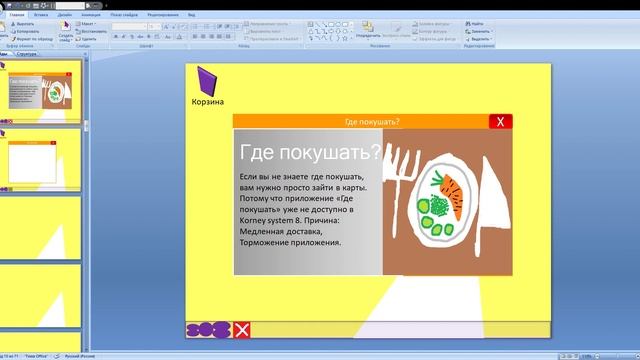
Task: Click the Найти (find) button
Action: 475,24
